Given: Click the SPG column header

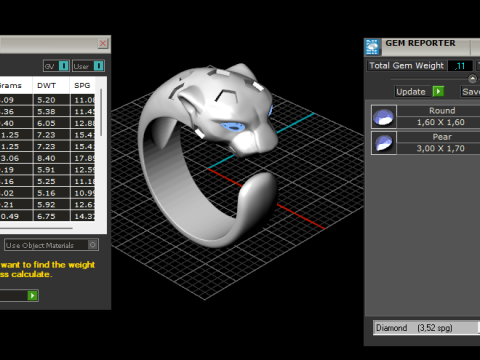Looking at the screenshot, I should (82, 85).
